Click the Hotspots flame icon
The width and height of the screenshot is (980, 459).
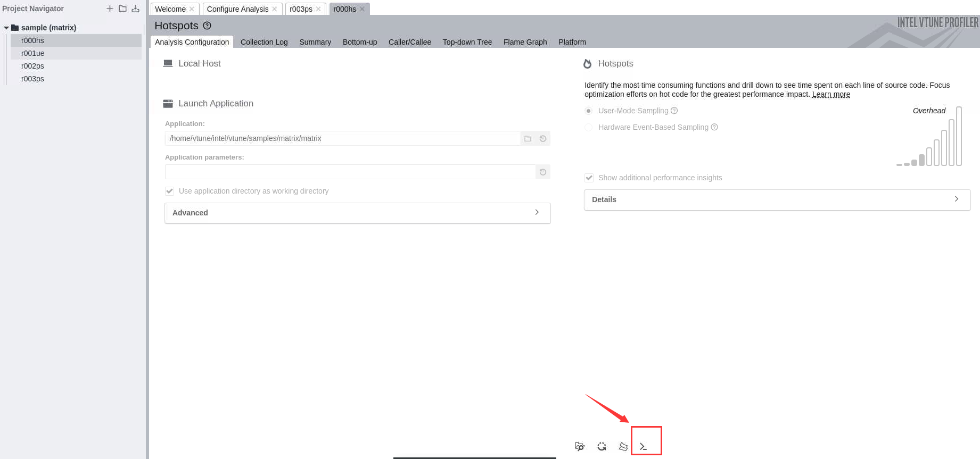coord(588,64)
